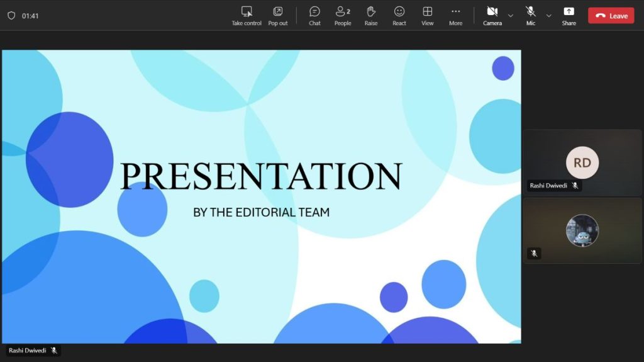The image size is (644, 362).
Task: Click Take control in the meeting toolbar
Action: 247,16
